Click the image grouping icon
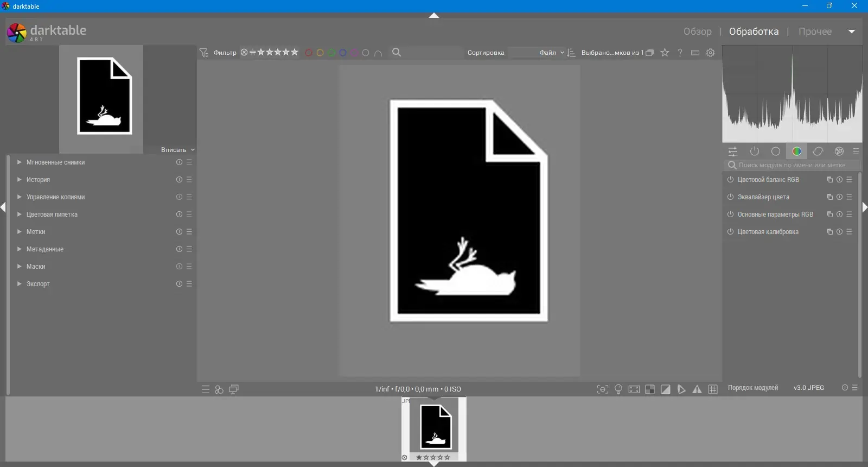 tap(650, 53)
